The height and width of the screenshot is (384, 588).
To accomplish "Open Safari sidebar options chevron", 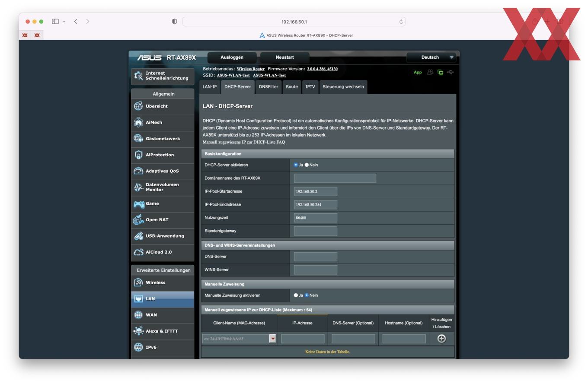I will click(x=64, y=21).
